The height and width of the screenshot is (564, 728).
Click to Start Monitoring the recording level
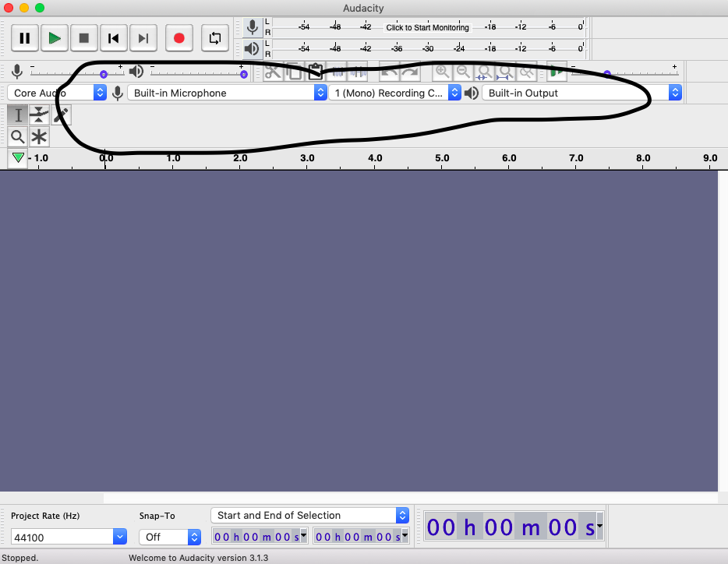[x=427, y=27]
